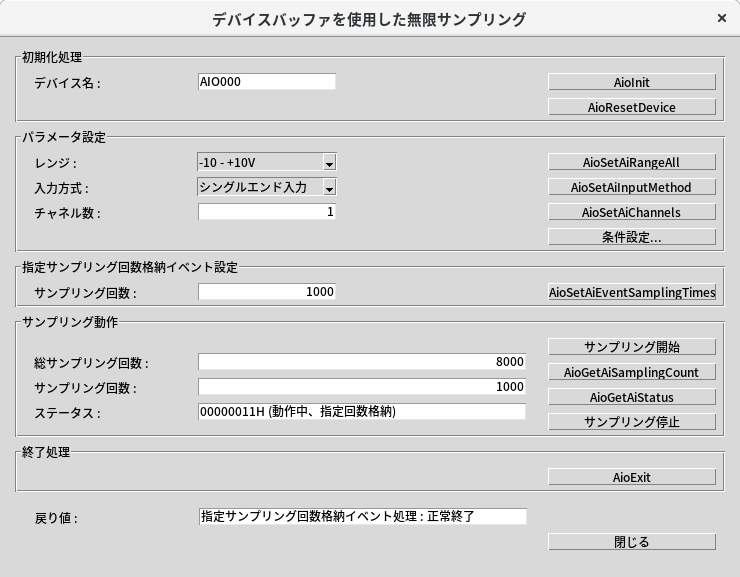Click the event サンプリング回数 setting field
The height and width of the screenshot is (577, 740).
266,292
